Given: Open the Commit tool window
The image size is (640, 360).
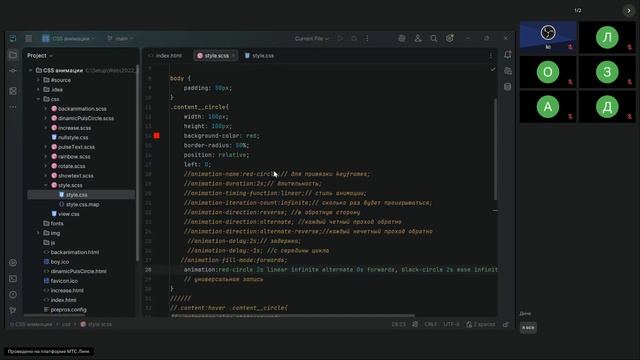Looking at the screenshot, I should 13,71.
